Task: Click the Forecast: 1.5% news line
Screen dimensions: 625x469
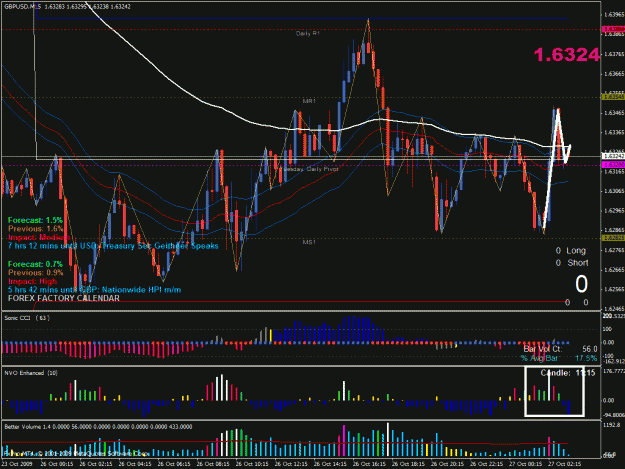Action: pyautogui.click(x=35, y=220)
